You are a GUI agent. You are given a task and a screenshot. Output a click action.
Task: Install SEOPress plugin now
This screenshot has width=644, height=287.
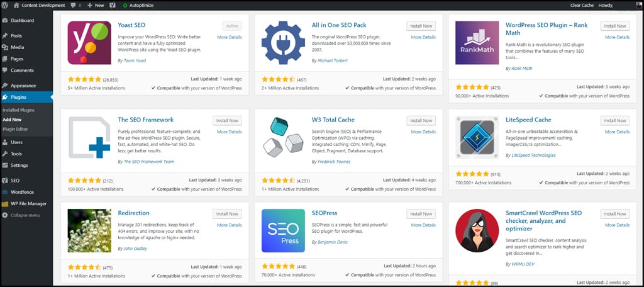click(x=421, y=214)
